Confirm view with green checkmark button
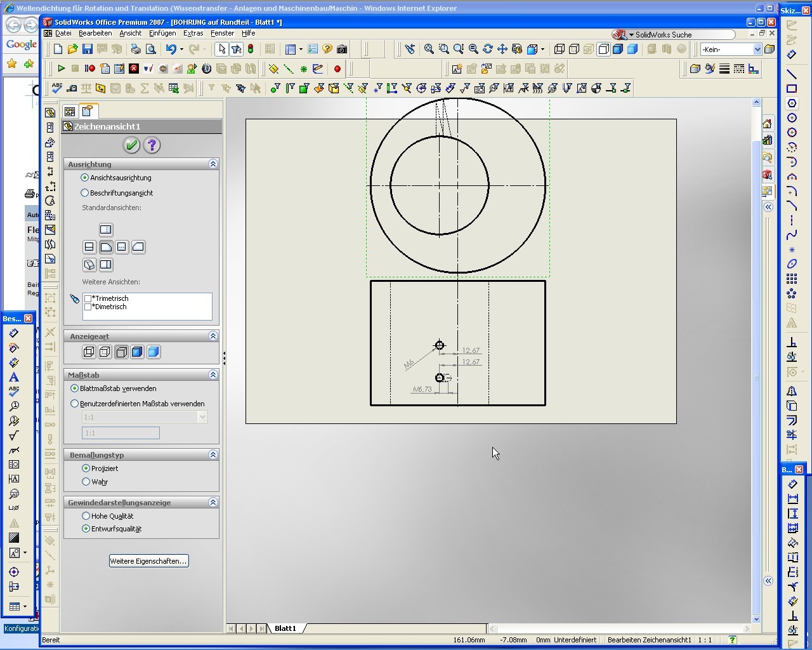The width and height of the screenshot is (812, 650). (131, 145)
